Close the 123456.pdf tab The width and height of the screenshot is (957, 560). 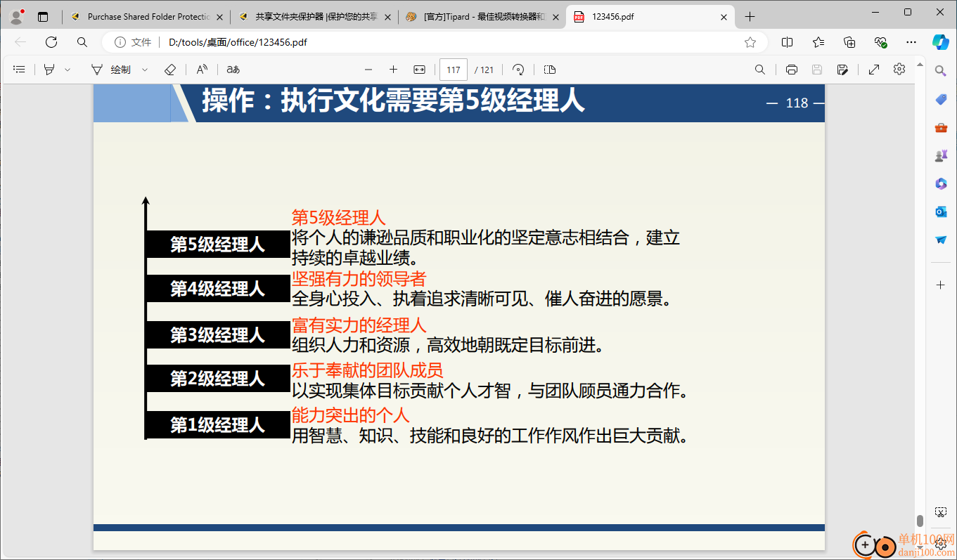(x=723, y=17)
